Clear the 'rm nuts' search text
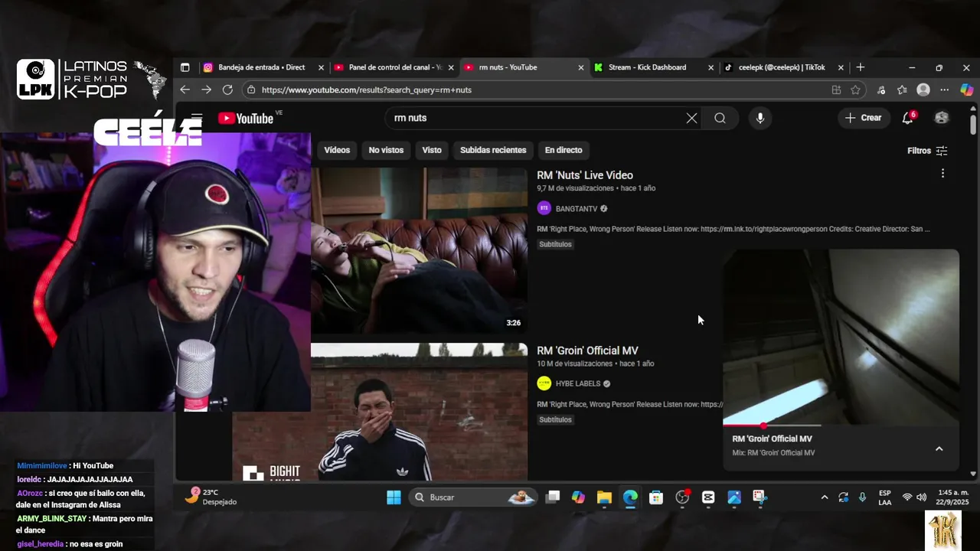The image size is (980, 551). coord(691,118)
